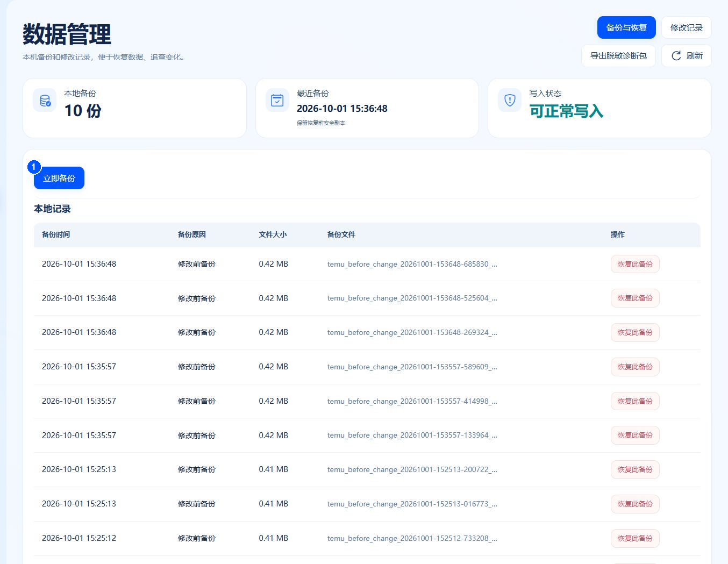Viewport: 728px width, 564px height.
Task: Click the refresh arrow icon
Action: coord(676,56)
